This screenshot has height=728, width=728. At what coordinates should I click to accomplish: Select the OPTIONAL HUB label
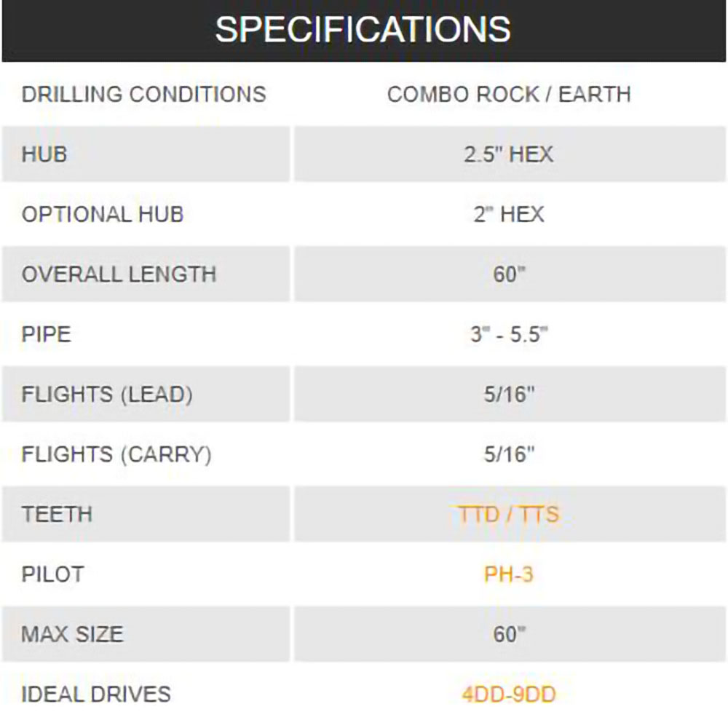(103, 215)
